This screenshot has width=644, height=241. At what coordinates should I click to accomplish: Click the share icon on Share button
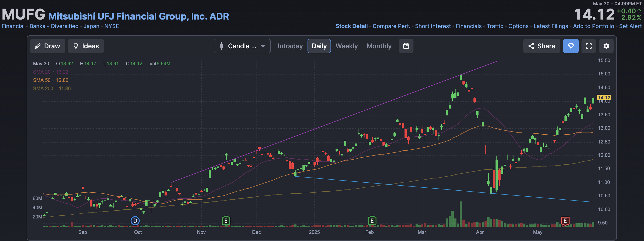click(x=531, y=46)
